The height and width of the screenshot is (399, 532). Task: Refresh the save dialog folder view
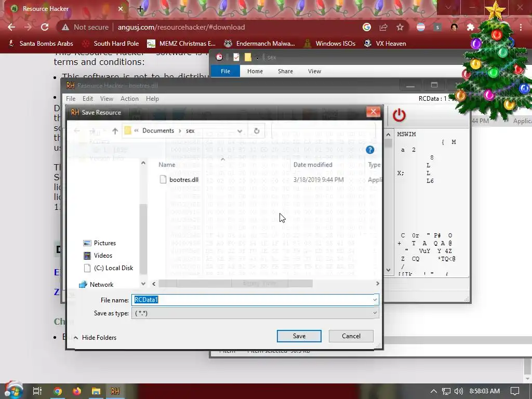(257, 131)
